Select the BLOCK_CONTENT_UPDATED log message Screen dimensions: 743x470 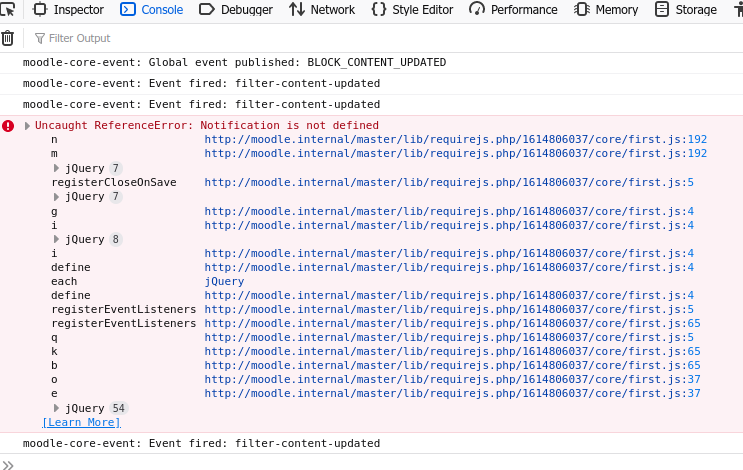coord(235,63)
